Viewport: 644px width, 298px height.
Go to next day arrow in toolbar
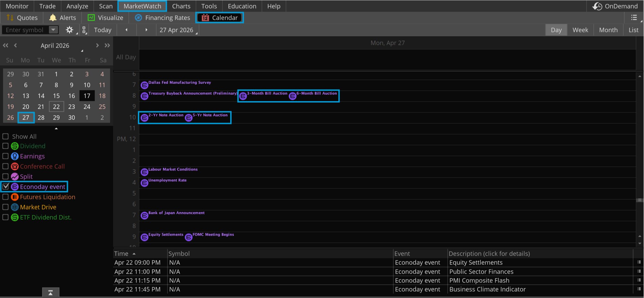tap(146, 30)
